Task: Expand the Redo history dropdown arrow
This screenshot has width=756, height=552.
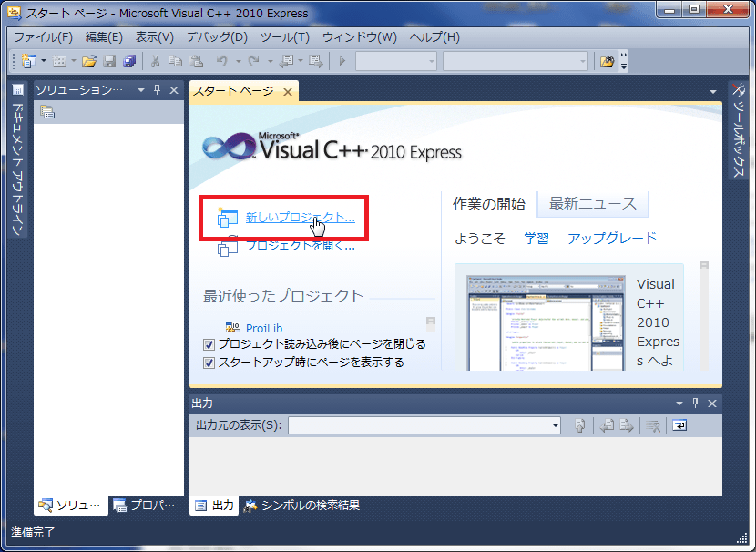Action: tap(270, 61)
